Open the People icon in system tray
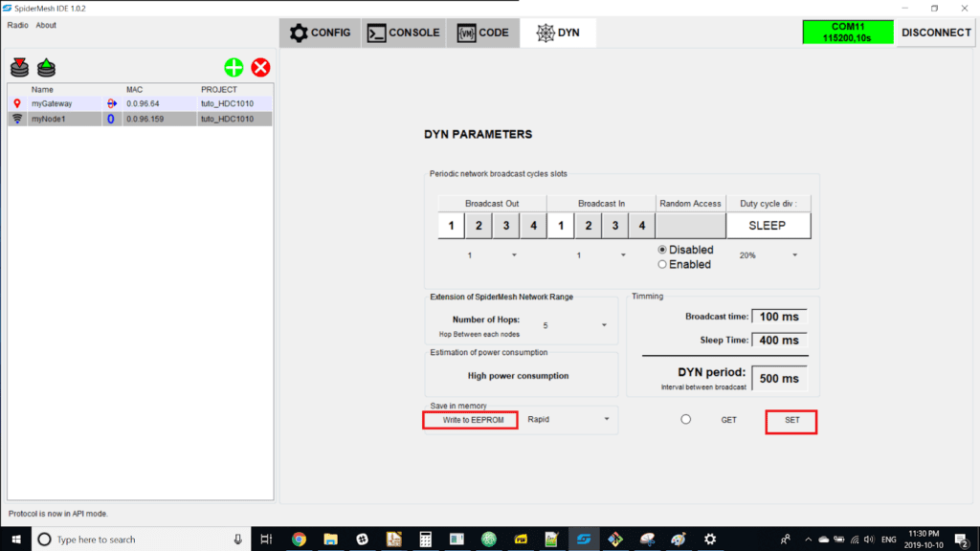Screen dimensions: 980x551 click(x=786, y=540)
